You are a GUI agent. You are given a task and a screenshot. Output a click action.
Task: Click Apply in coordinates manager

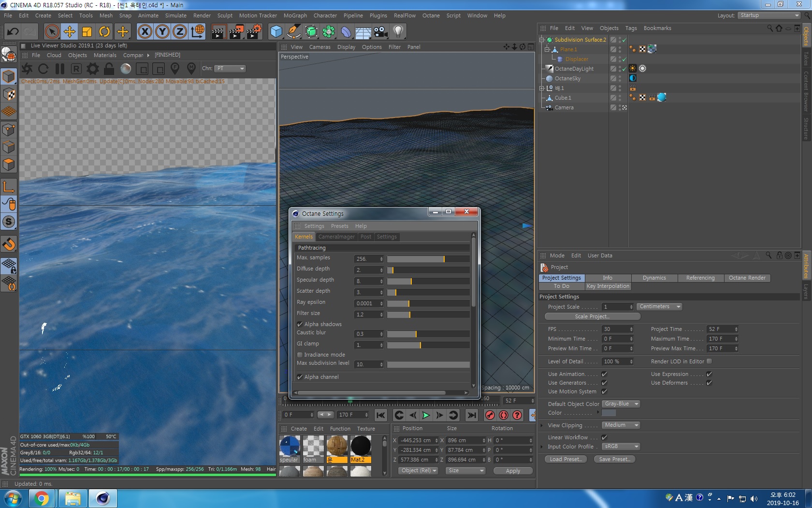(513, 471)
